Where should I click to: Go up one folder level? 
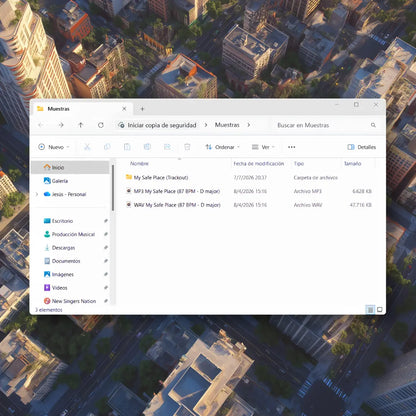click(81, 125)
